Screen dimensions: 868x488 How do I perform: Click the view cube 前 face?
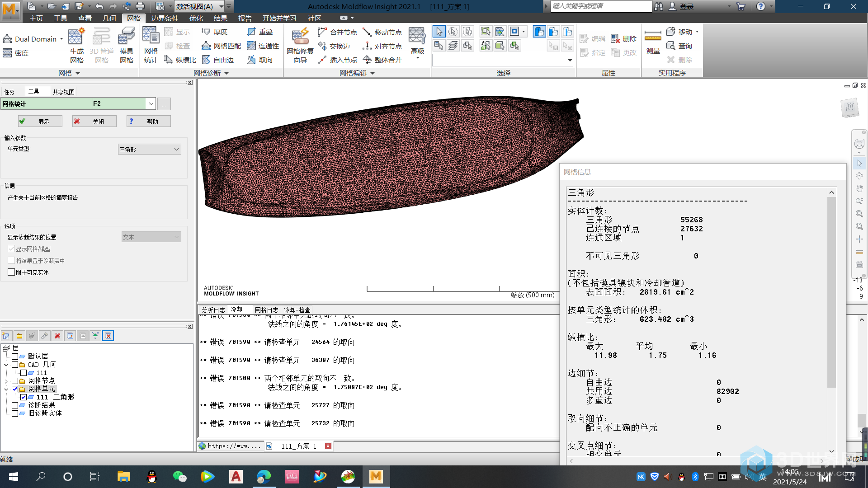[849, 107]
